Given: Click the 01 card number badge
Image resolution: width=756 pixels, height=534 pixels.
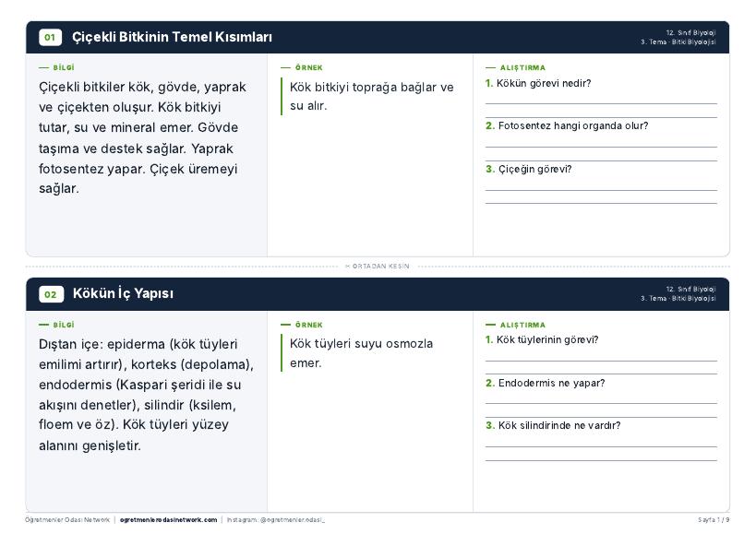Looking at the screenshot, I should (x=50, y=37).
